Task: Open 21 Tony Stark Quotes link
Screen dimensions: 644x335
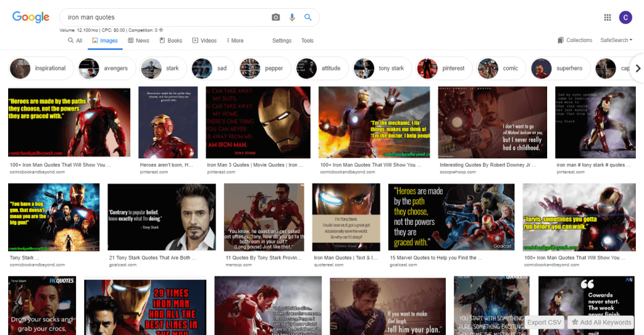Action: (152, 258)
